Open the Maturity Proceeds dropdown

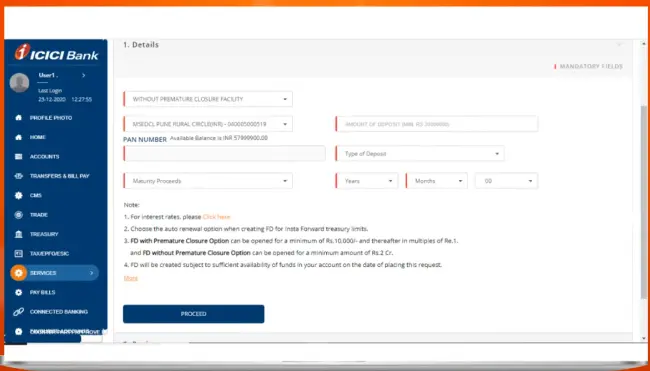[x=208, y=181]
